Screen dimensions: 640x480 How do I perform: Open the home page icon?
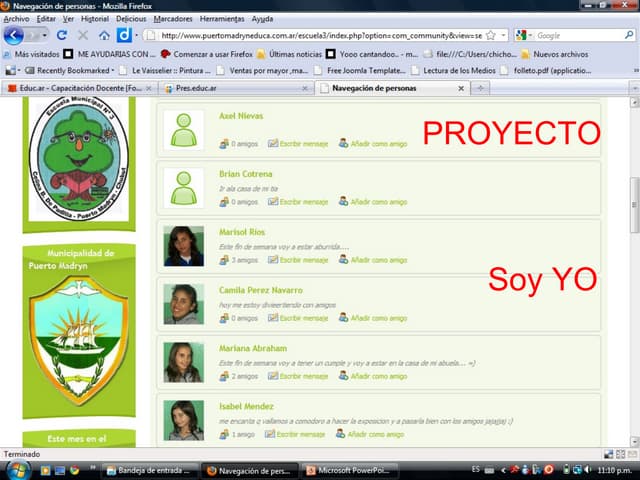tap(104, 35)
